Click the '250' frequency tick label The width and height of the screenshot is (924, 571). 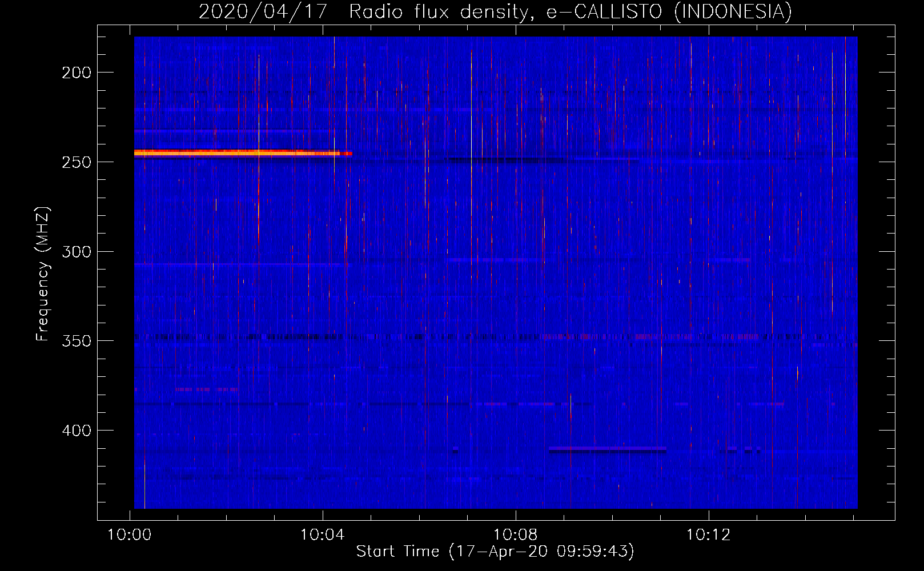tap(77, 162)
